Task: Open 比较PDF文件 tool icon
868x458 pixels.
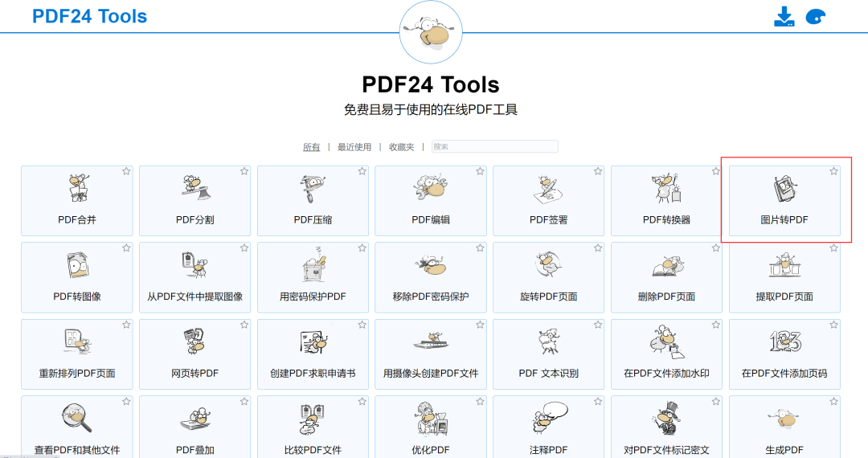Action: tap(313, 419)
